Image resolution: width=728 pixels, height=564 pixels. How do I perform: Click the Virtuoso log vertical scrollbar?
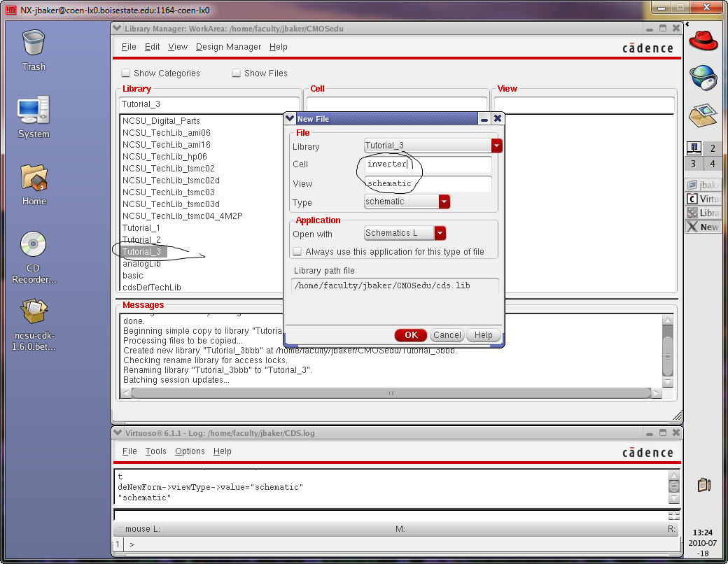click(x=673, y=486)
